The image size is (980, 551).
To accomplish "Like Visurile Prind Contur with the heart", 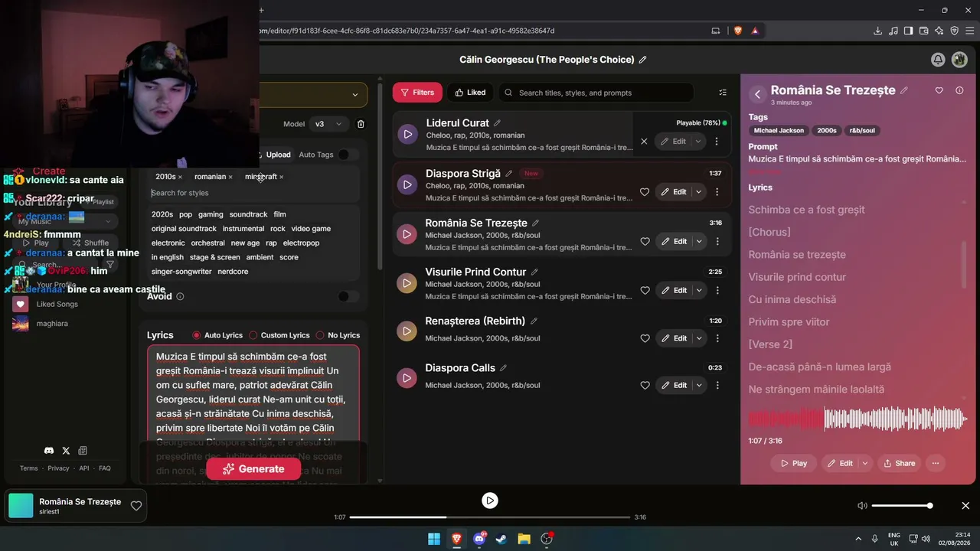I will (645, 290).
